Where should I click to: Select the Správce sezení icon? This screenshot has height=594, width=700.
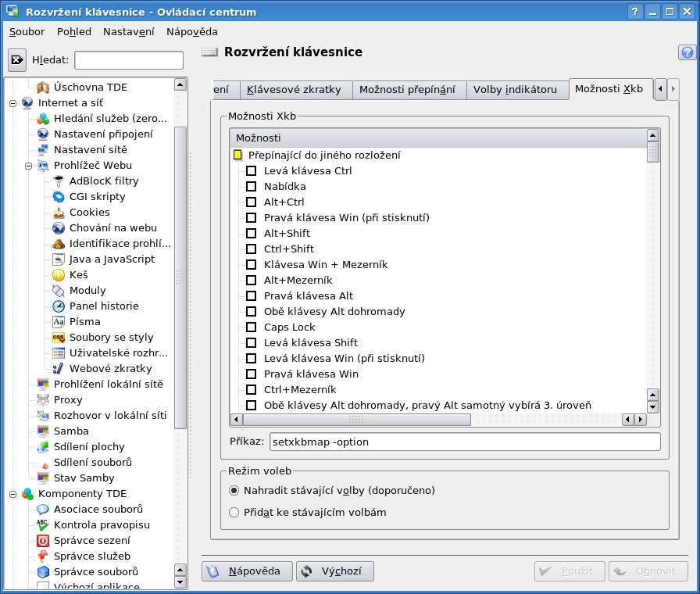(43, 540)
